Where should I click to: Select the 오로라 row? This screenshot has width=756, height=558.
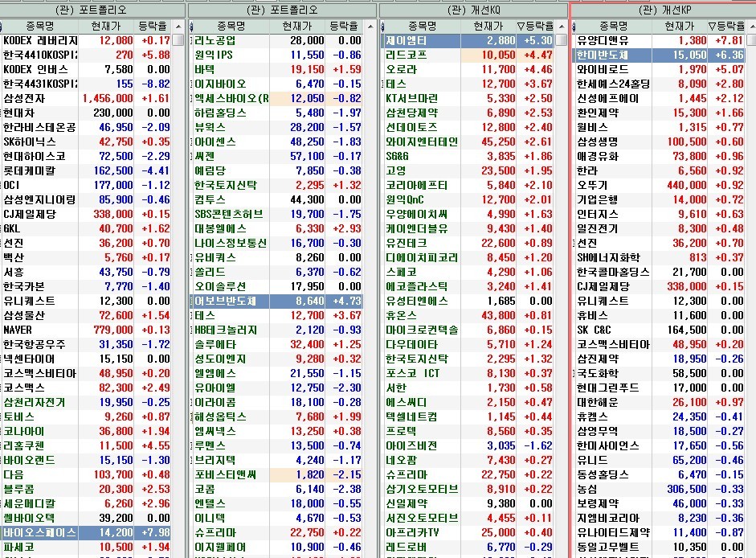coord(468,69)
